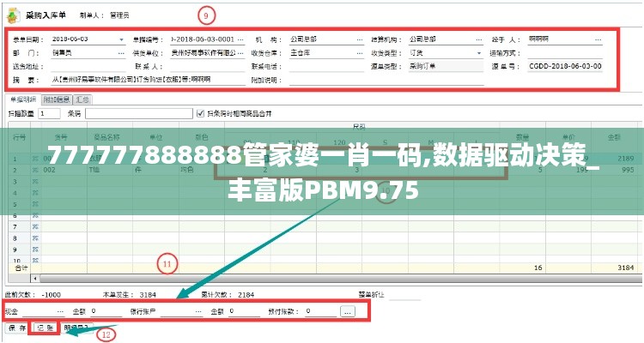Viewport: 644px width, 343px height.
Task: Expand the 录单日期 date dropdown
Action: (x=122, y=39)
